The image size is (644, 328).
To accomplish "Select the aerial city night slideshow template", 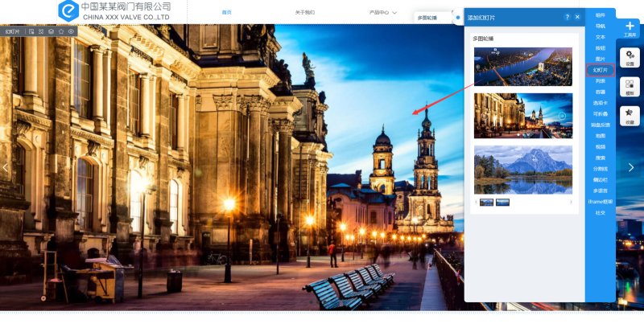I will (522, 67).
